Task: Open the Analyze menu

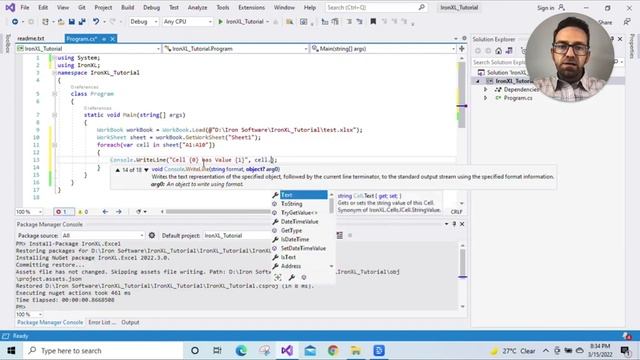Action: tap(198, 7)
